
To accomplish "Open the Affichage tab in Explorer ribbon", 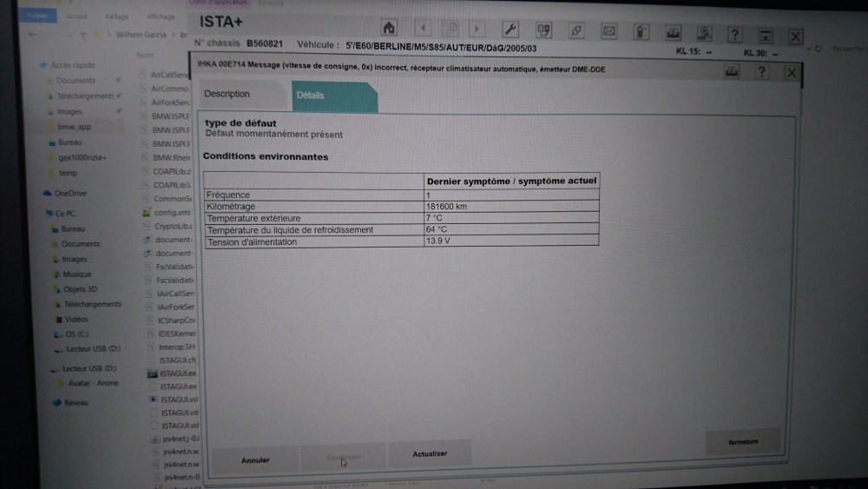I will (161, 17).
